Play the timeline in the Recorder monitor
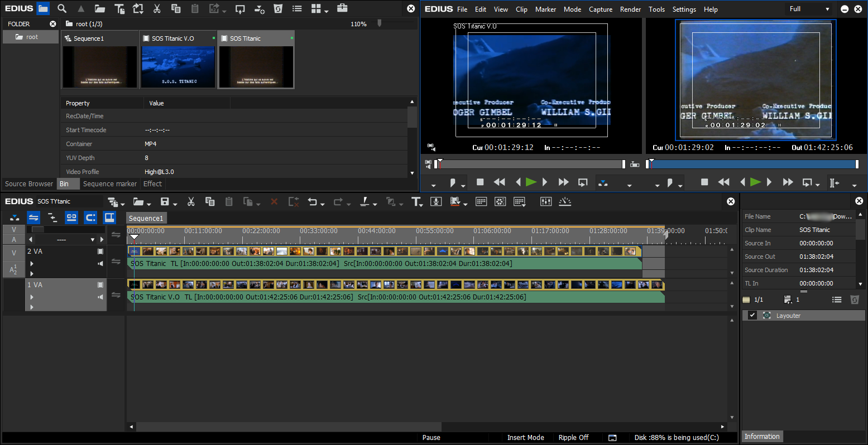The image size is (868, 445). [x=755, y=182]
